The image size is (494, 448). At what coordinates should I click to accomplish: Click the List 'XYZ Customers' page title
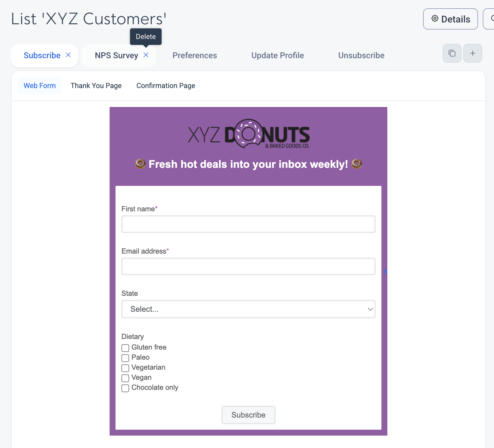click(89, 19)
